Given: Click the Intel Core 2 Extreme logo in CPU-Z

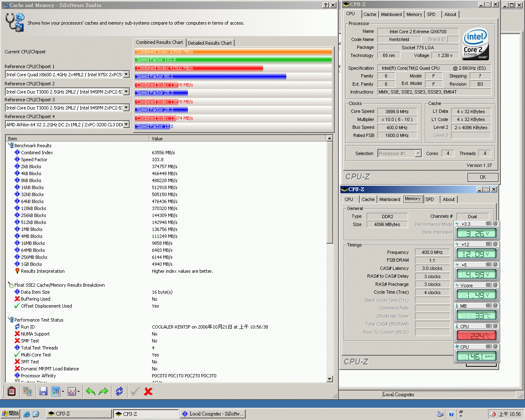Looking at the screenshot, I should (x=476, y=44).
